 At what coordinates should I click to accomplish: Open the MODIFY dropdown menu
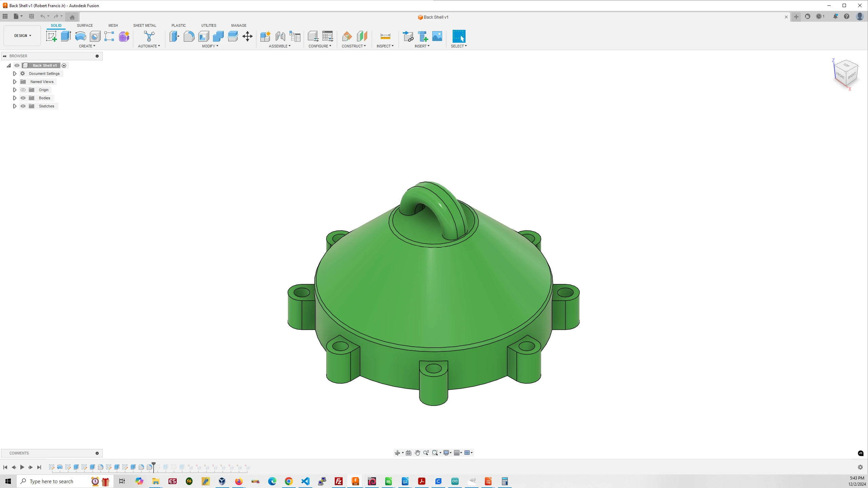(210, 46)
